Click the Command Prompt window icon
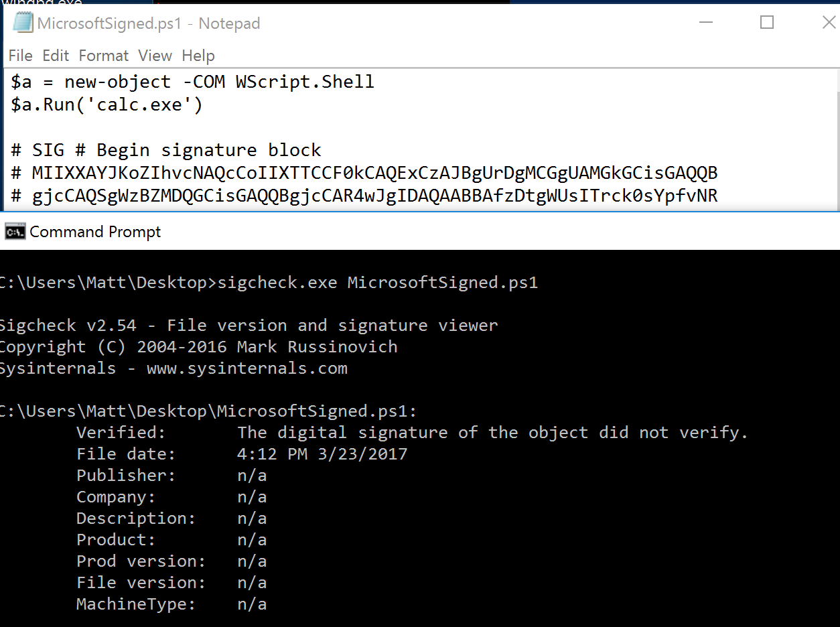The height and width of the screenshot is (627, 840). (x=15, y=232)
